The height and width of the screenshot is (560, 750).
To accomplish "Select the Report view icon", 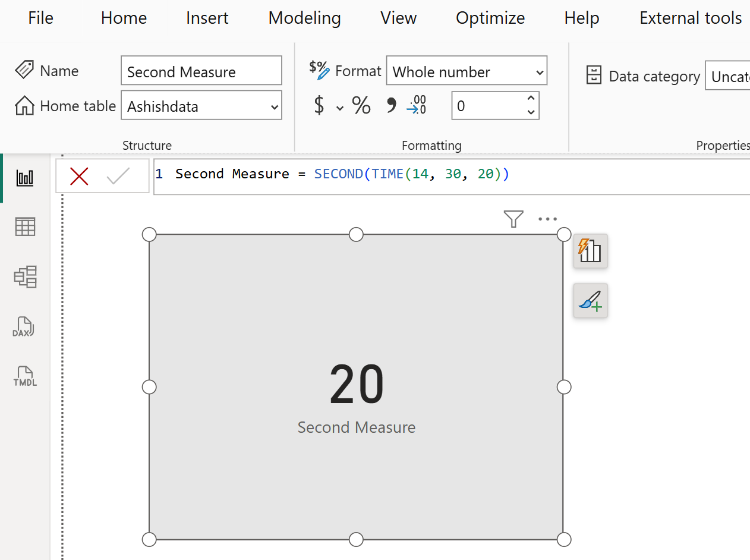I will point(24,177).
